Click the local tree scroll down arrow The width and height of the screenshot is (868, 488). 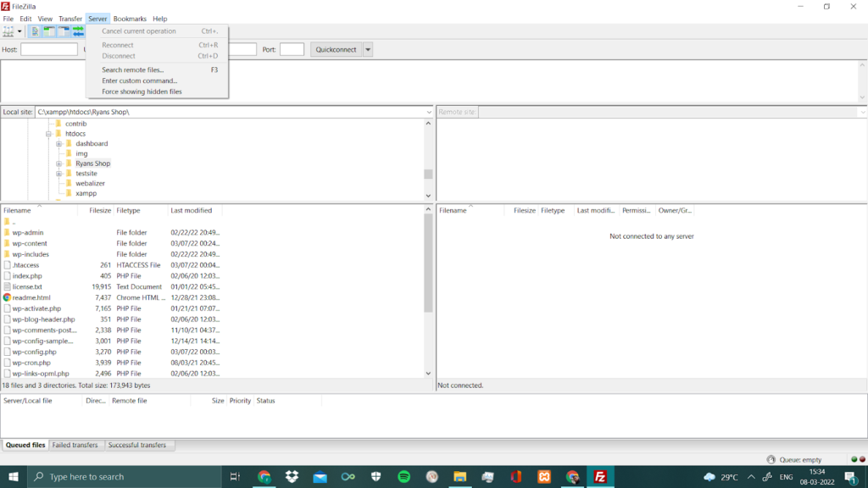tap(428, 196)
